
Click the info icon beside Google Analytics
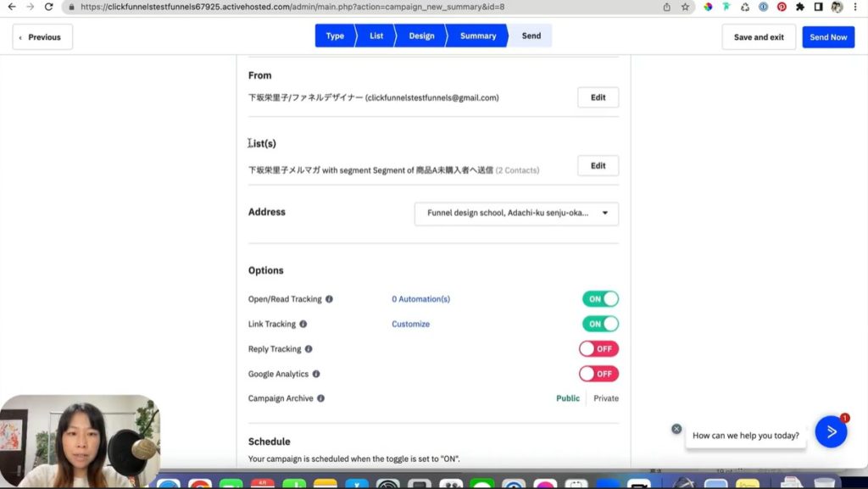(316, 374)
